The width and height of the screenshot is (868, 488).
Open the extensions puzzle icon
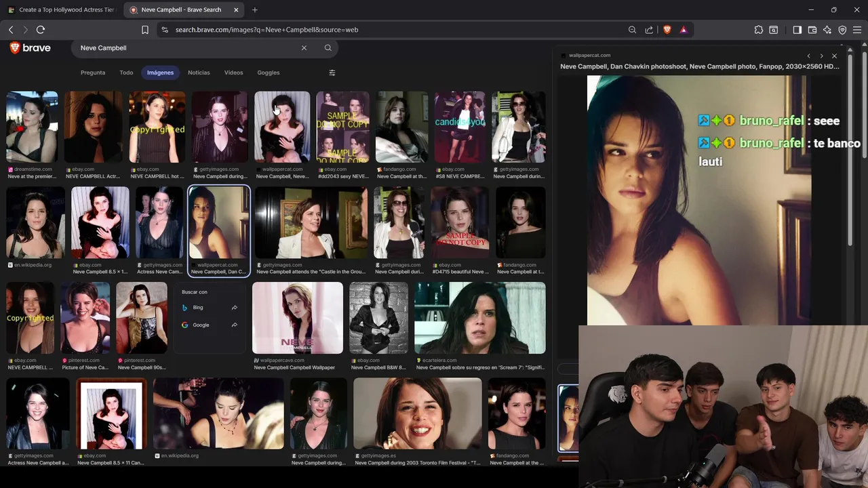(x=759, y=30)
